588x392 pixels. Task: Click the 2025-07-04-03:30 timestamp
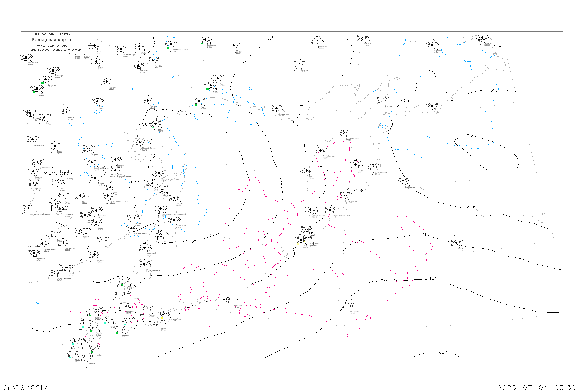click(x=536, y=387)
